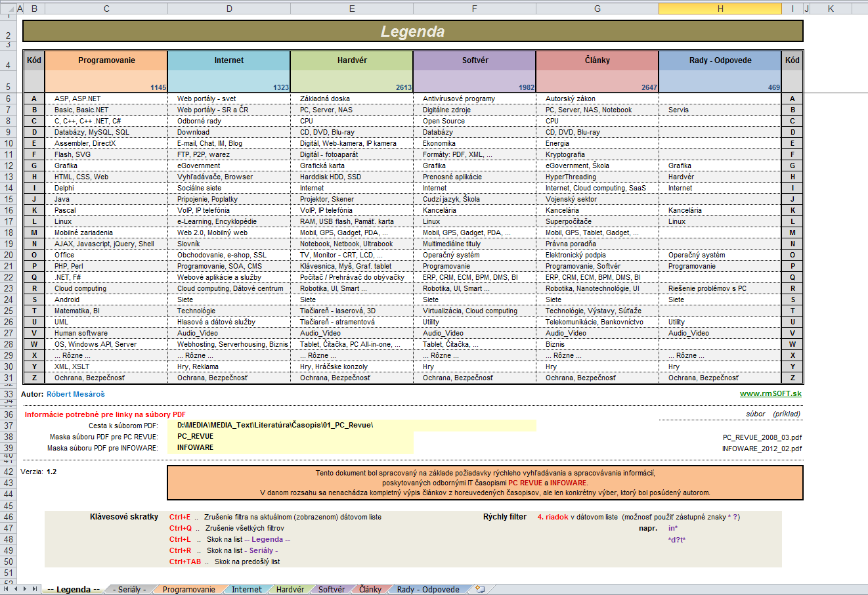Click the Ctrl+TAB shortcut label
868x595 pixels.
tap(184, 562)
